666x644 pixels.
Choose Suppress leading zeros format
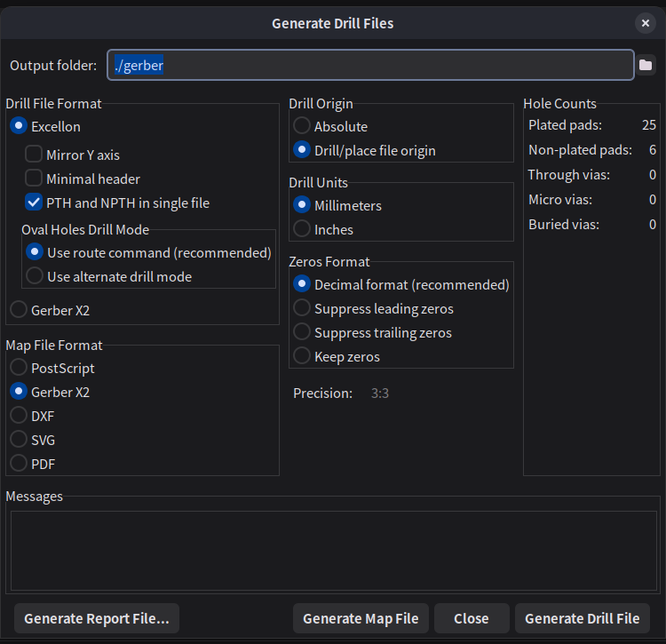(x=302, y=308)
